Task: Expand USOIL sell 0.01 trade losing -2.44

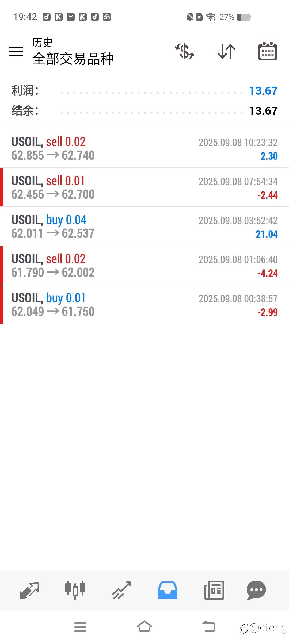Action: [x=144, y=187]
